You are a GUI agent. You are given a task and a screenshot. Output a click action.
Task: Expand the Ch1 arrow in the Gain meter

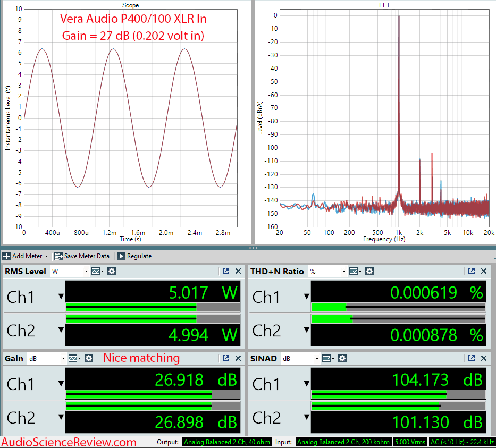pos(61,384)
